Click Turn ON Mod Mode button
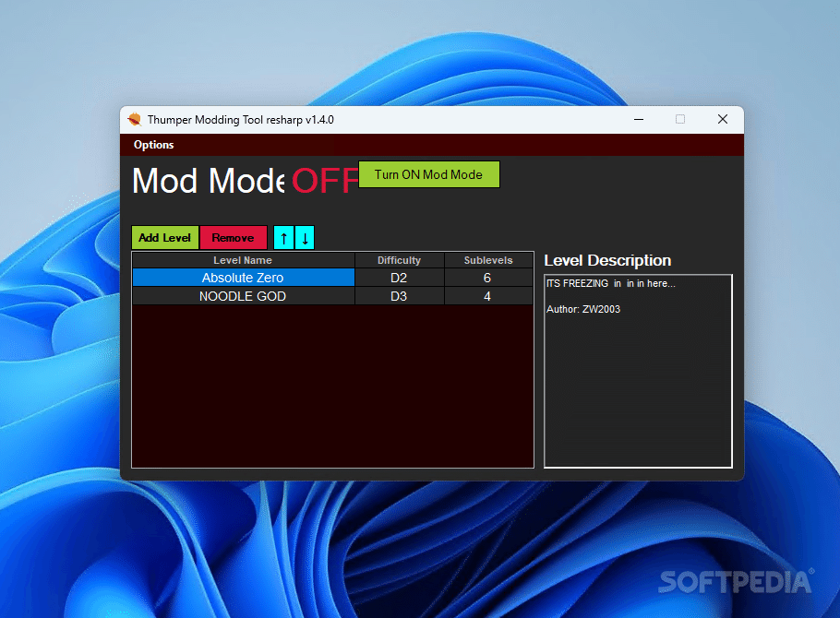Image resolution: width=840 pixels, height=618 pixels. (428, 174)
